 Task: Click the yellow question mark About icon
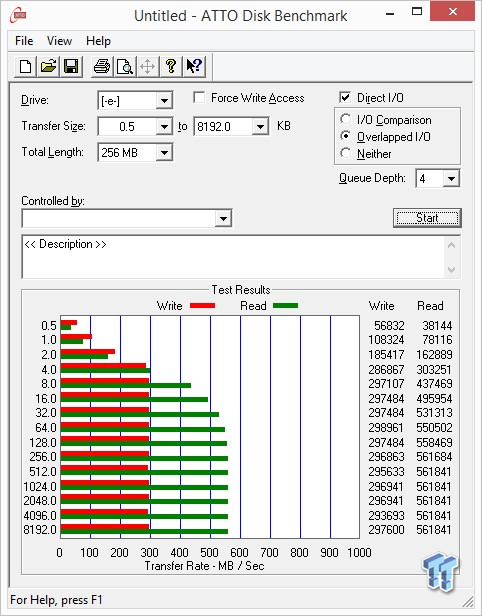pos(171,66)
